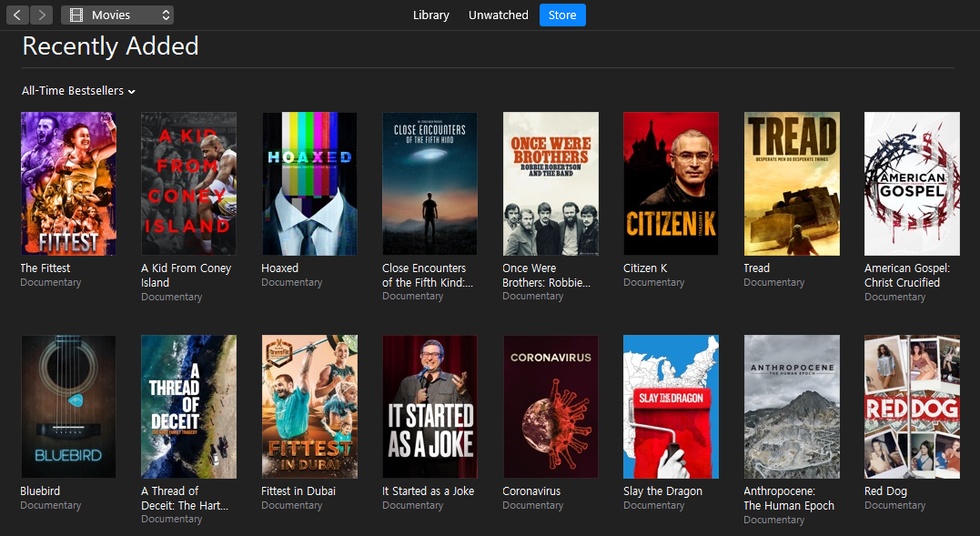Open 'Once Were Brothers: Robbie...' title link

546,275
